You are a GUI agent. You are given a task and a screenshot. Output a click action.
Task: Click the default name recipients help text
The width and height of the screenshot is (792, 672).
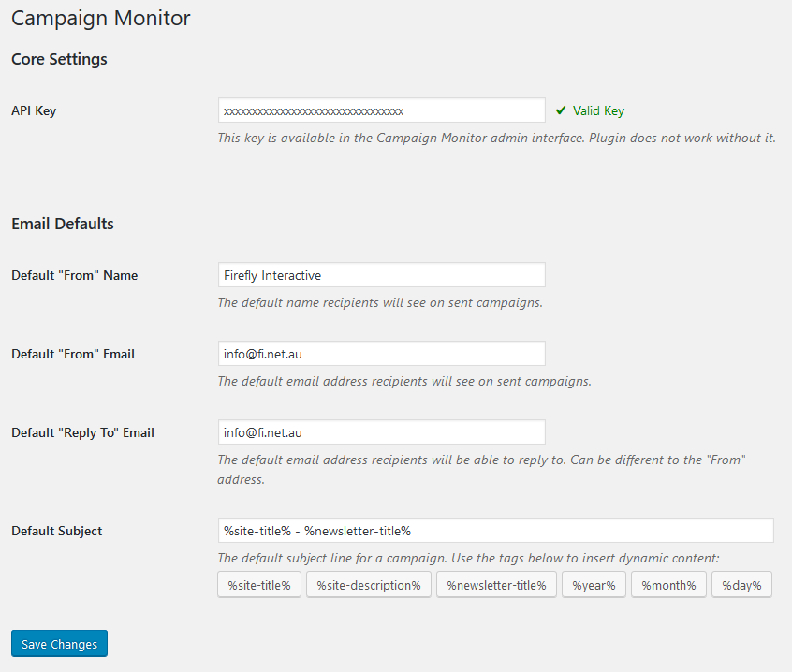point(380,302)
